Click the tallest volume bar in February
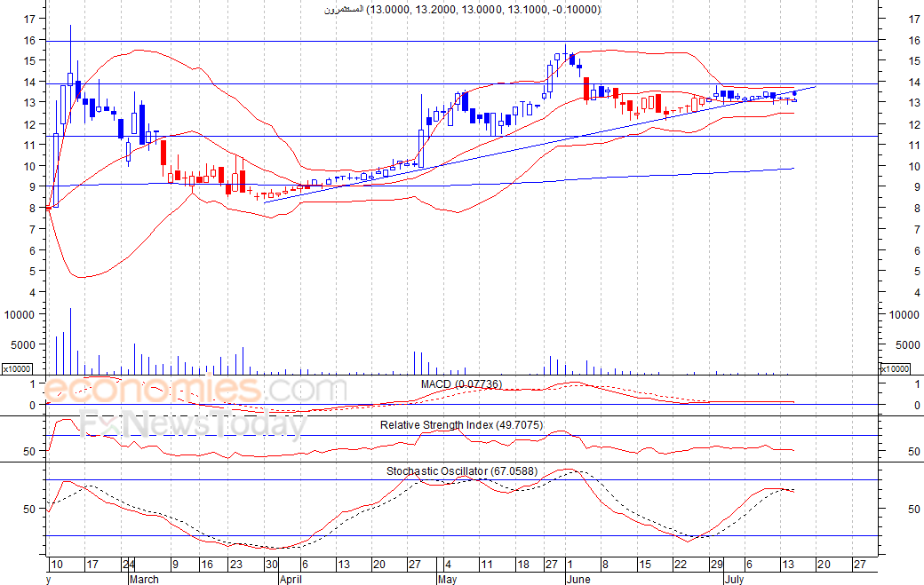 70,342
